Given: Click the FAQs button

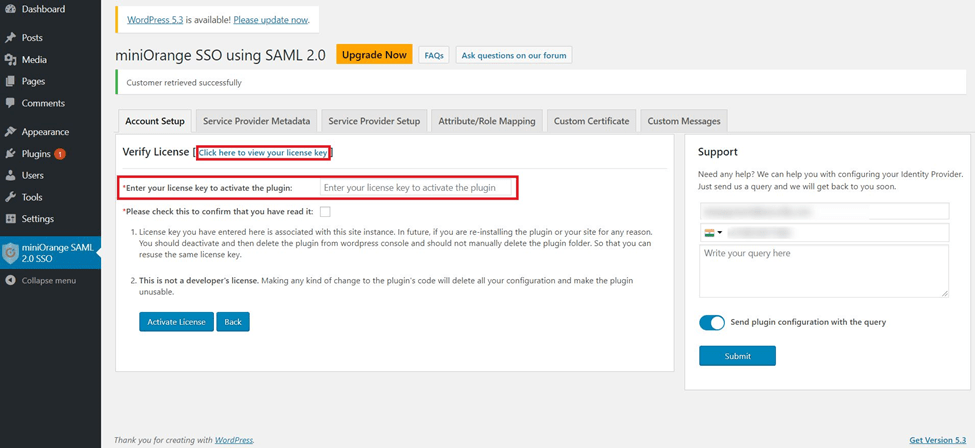Looking at the screenshot, I should 433,55.
